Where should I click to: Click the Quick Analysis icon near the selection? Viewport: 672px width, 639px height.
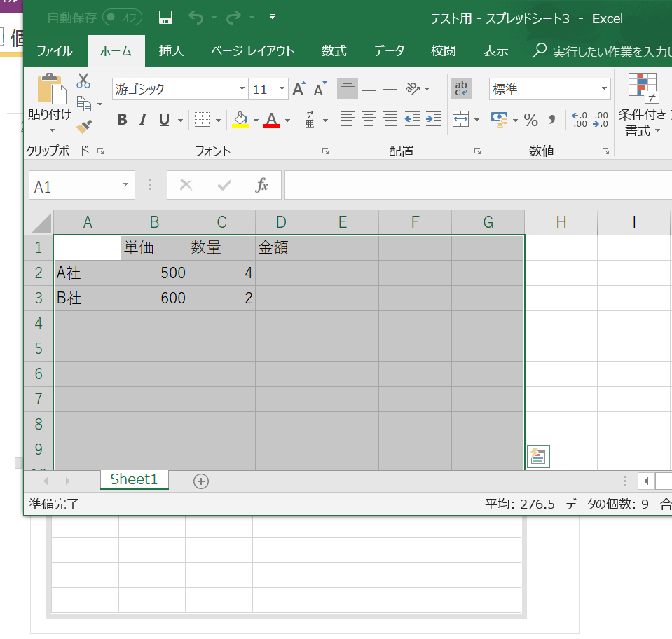(x=537, y=456)
